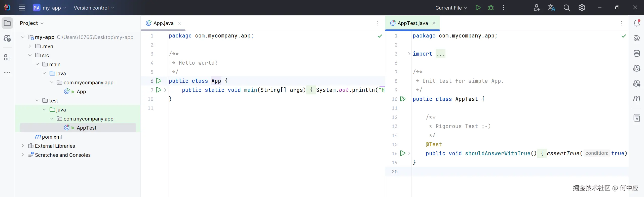Toggle the Project tool window folder button
Image resolution: width=644 pixels, height=197 pixels.
point(7,23)
